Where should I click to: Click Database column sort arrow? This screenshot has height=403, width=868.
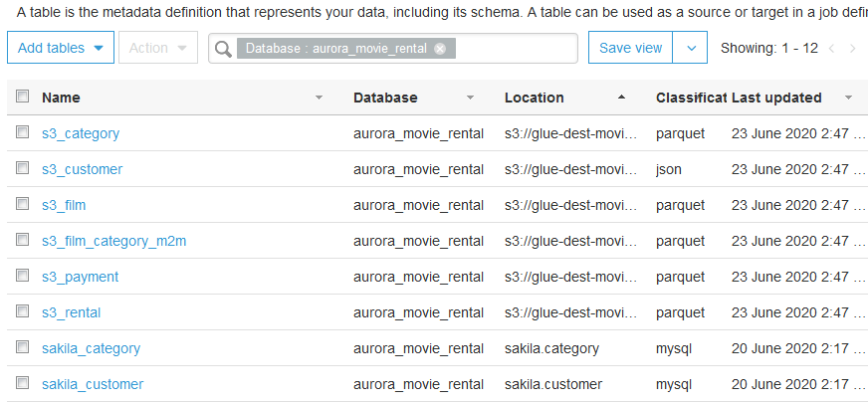pos(470,98)
